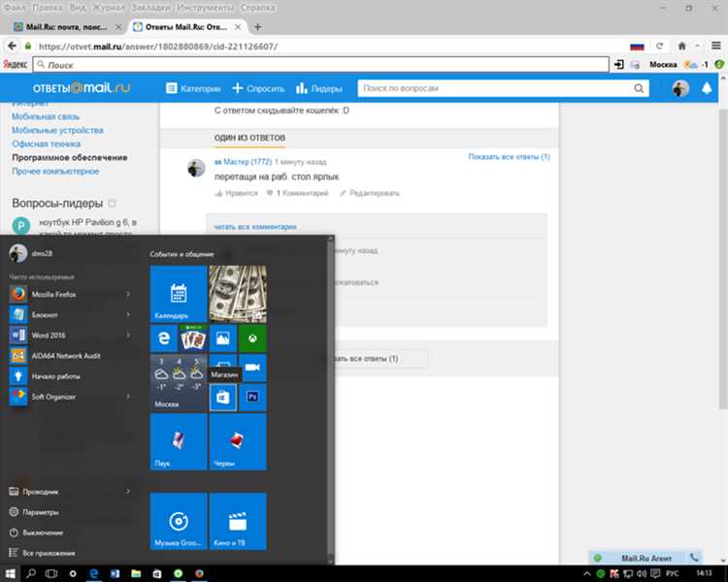Expand Soft Organizer jump list arrow
The width and height of the screenshot is (728, 582).
pyautogui.click(x=128, y=397)
